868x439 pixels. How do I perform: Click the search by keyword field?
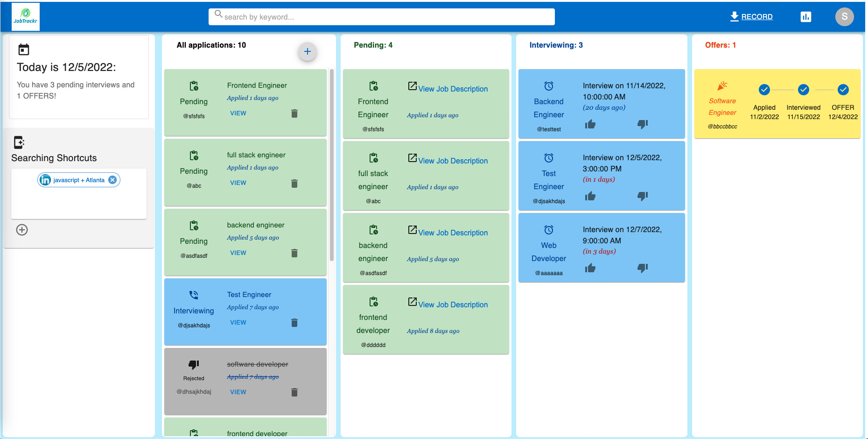click(381, 16)
